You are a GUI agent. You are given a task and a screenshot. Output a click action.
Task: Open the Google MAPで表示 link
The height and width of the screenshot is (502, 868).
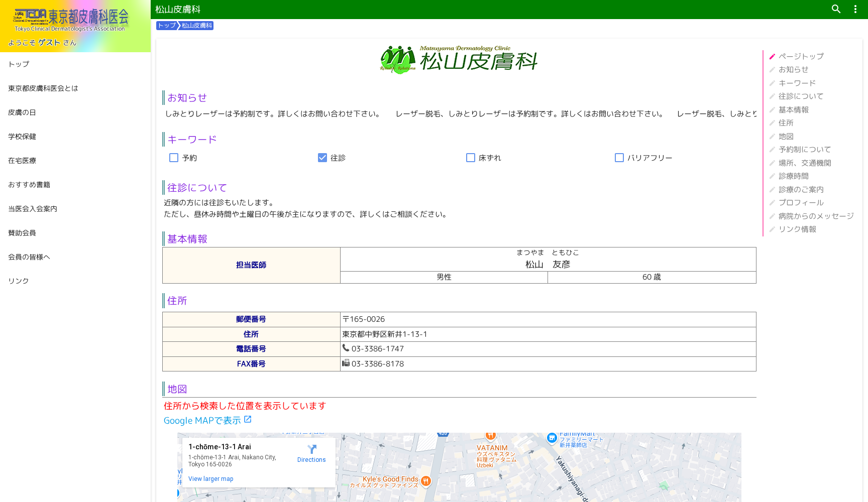tap(202, 421)
